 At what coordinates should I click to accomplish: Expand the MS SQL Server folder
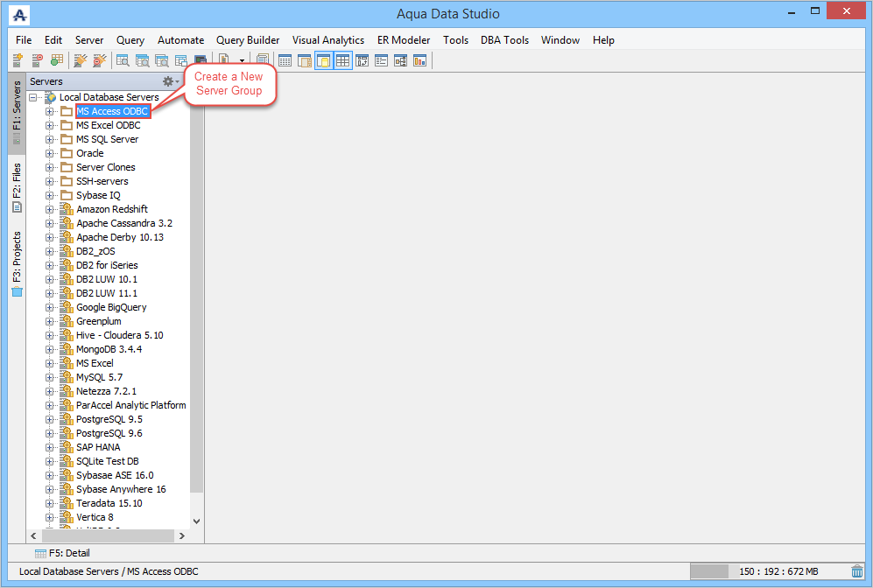click(x=50, y=139)
